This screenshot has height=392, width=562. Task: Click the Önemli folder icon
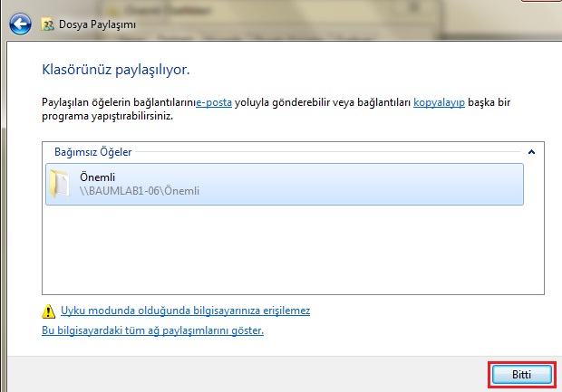coord(60,183)
